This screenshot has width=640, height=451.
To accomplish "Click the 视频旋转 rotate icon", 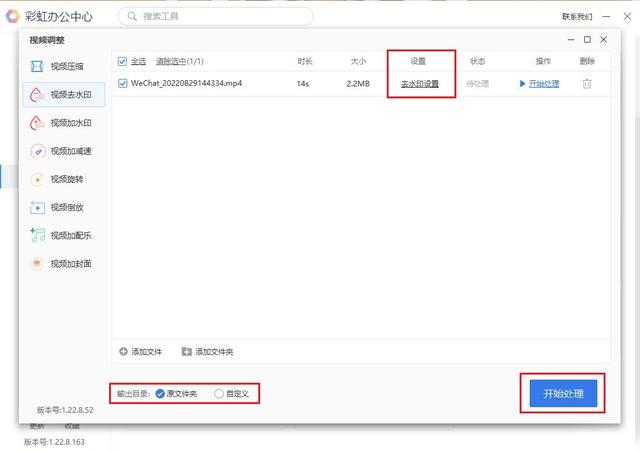I will tap(37, 179).
